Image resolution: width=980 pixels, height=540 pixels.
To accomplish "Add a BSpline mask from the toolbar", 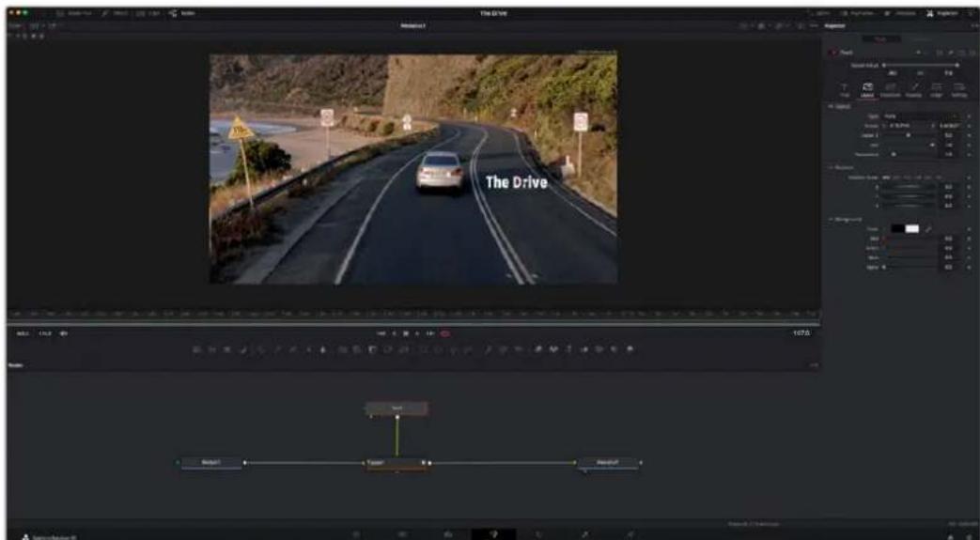I will click(x=468, y=350).
